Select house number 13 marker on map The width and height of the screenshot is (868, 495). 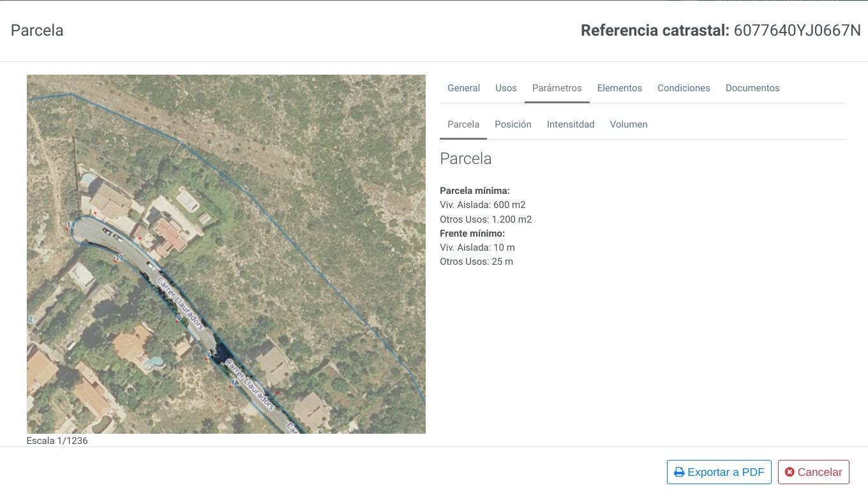(x=71, y=225)
